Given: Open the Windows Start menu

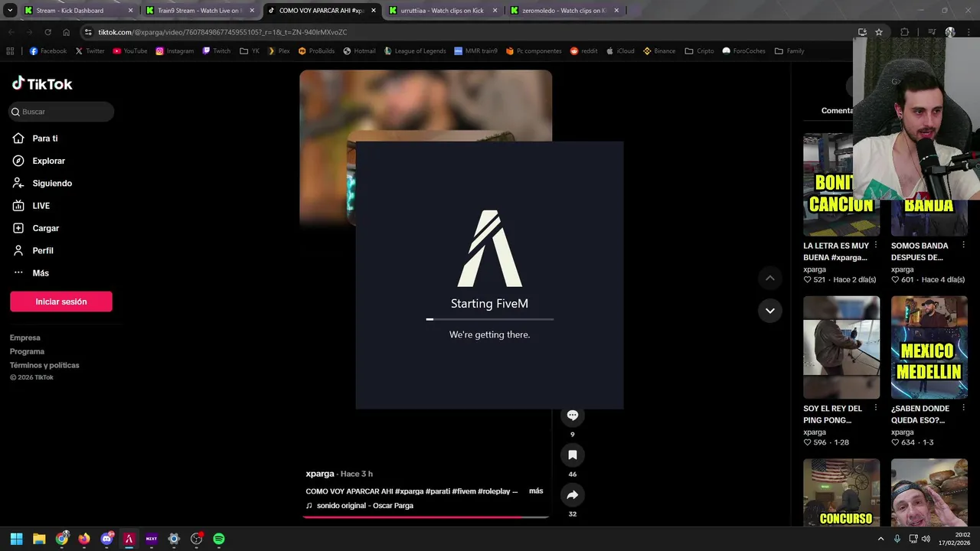Looking at the screenshot, I should coord(16,539).
